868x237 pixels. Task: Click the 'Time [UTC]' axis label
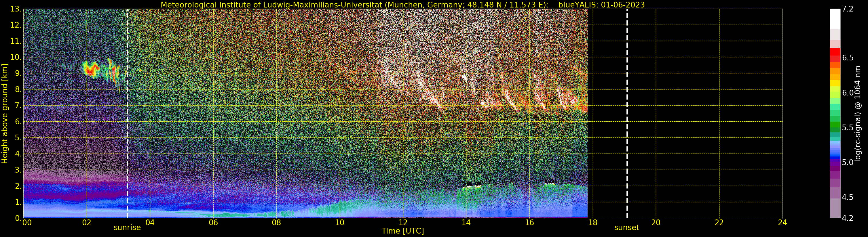(403, 231)
